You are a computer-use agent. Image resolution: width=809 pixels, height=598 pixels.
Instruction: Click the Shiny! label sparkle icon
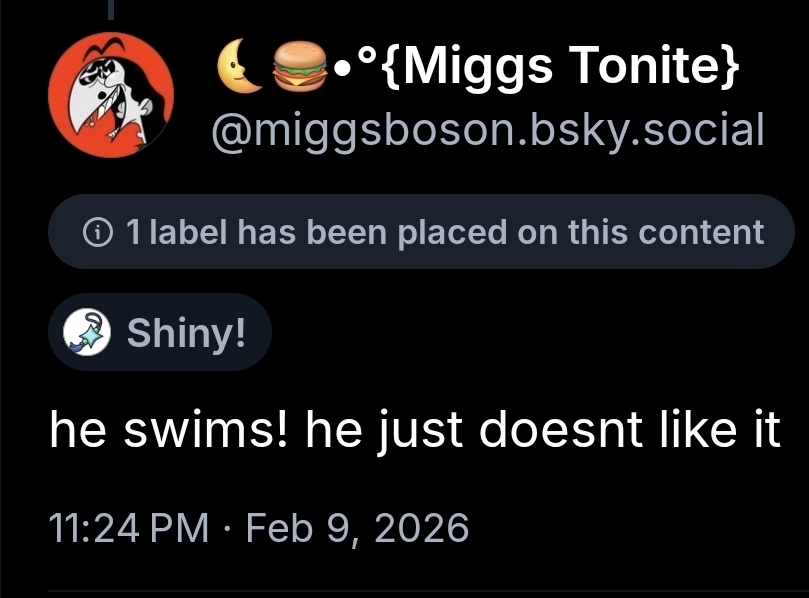[86, 333]
